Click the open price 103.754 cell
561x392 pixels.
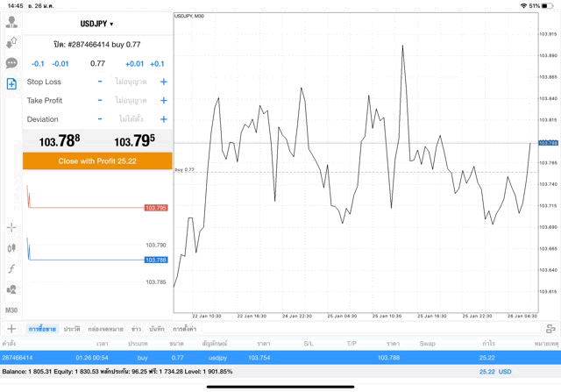(x=259, y=358)
